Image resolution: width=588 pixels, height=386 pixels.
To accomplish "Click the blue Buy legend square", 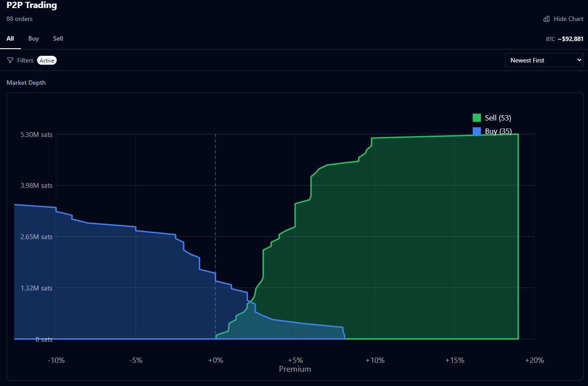I will [x=477, y=131].
